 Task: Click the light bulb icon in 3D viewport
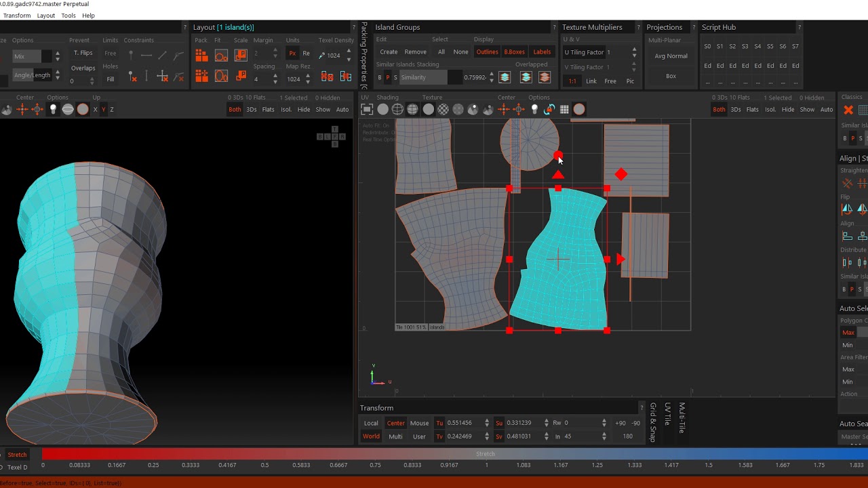53,109
